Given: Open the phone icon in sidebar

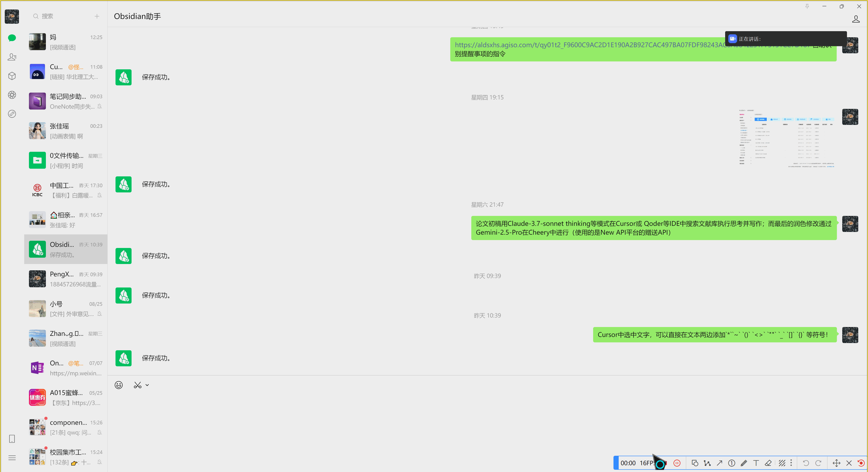Looking at the screenshot, I should tap(12, 439).
